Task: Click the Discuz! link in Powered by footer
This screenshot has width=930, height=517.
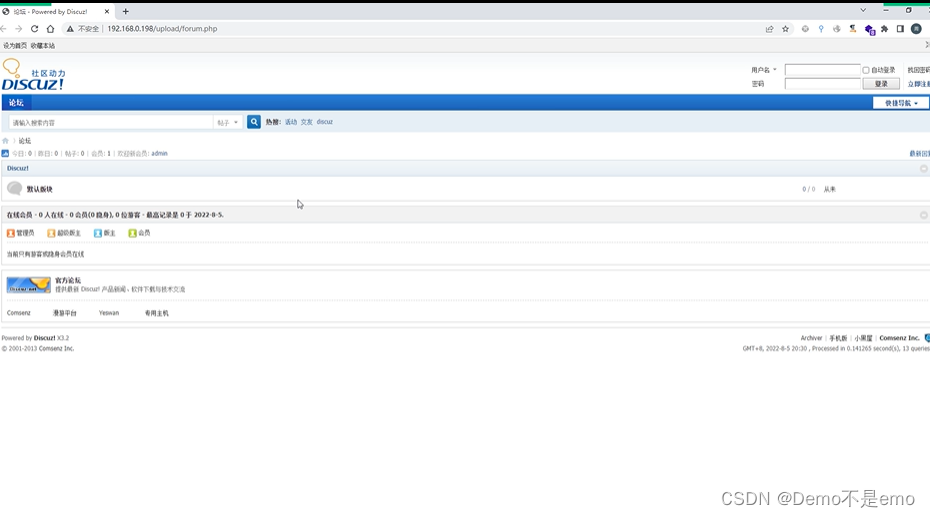Action: click(x=44, y=338)
